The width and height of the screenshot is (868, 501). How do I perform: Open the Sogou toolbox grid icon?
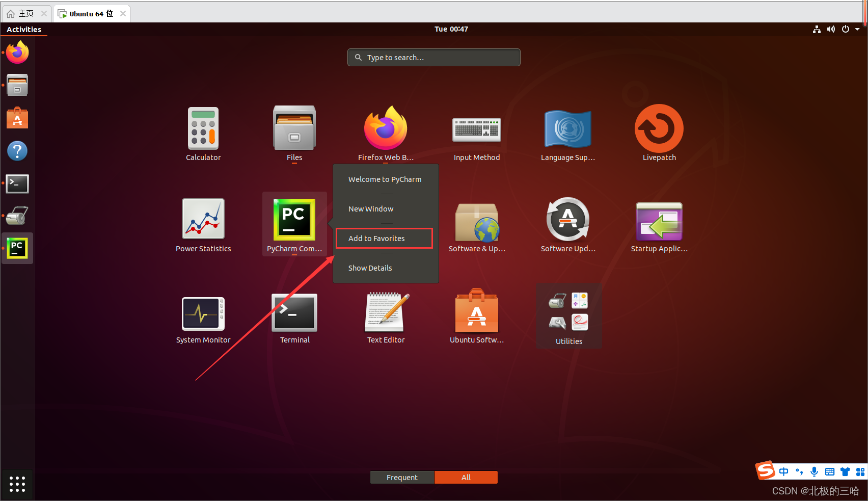[x=860, y=472]
